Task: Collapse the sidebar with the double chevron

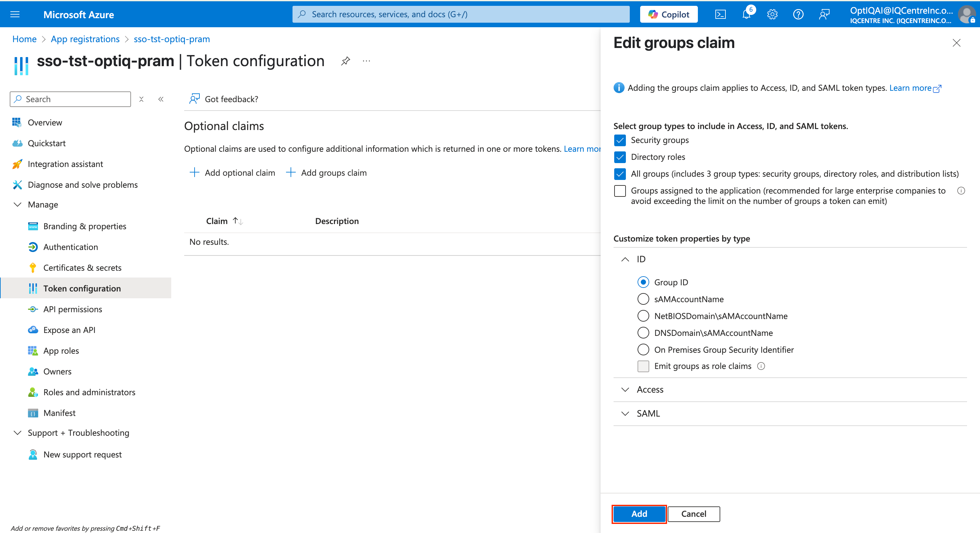Action: 161,99
